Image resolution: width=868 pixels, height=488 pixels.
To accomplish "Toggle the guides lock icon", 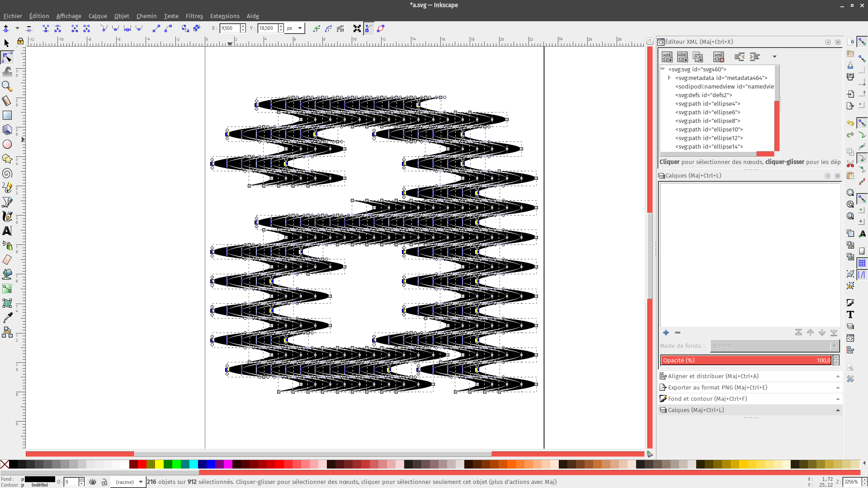I will [x=20, y=42].
